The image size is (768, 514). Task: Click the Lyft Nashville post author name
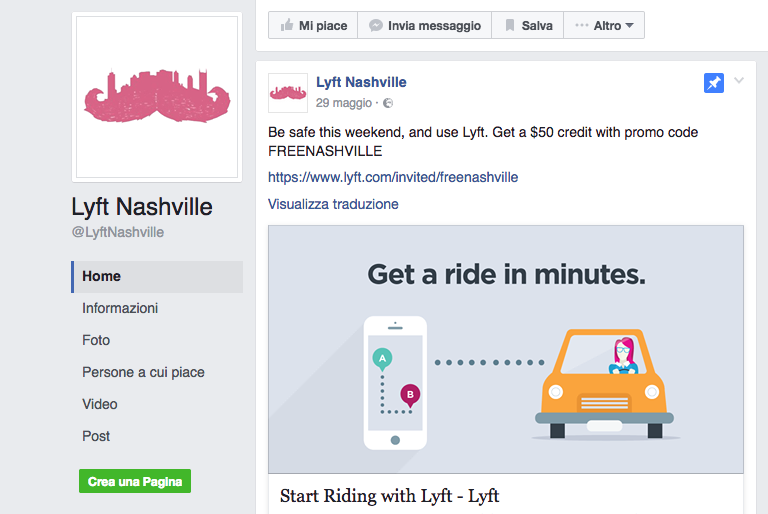tap(361, 82)
